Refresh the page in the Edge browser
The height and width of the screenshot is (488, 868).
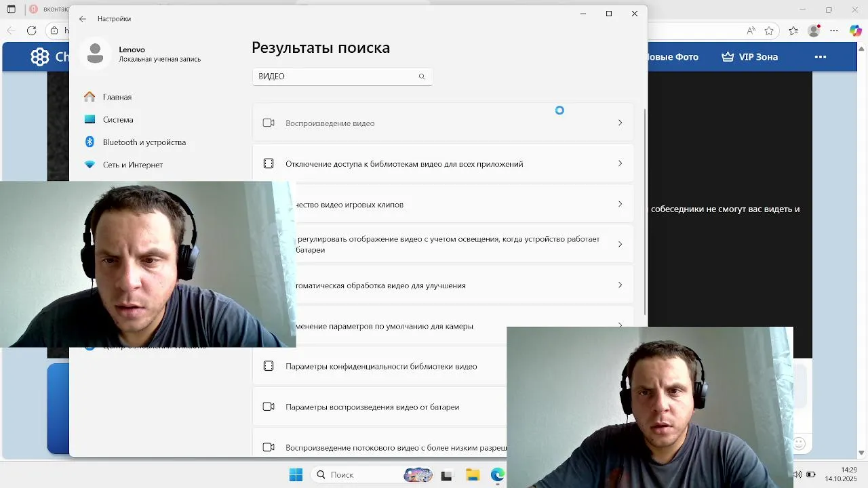click(32, 30)
